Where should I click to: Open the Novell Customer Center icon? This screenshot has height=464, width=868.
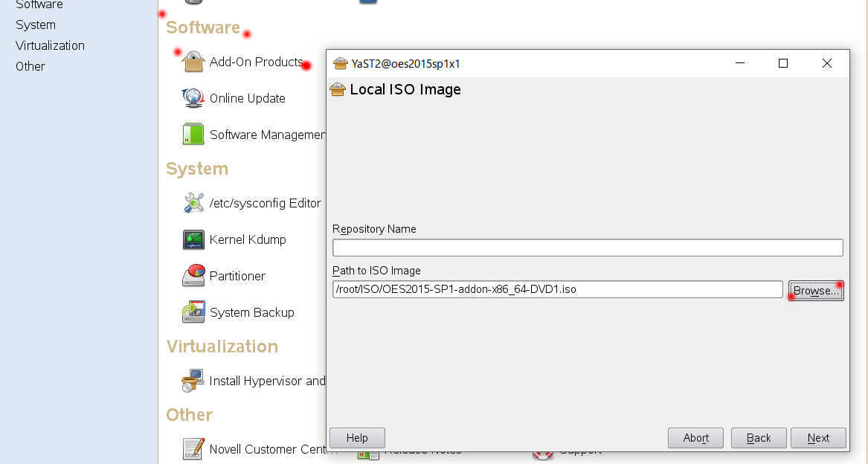pos(193,449)
